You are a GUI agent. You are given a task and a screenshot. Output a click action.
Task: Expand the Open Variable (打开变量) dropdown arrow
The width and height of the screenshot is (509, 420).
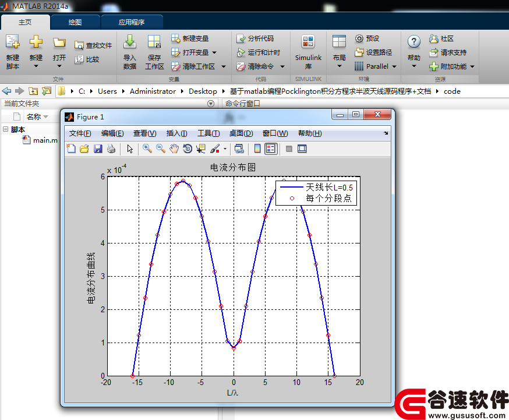(214, 52)
